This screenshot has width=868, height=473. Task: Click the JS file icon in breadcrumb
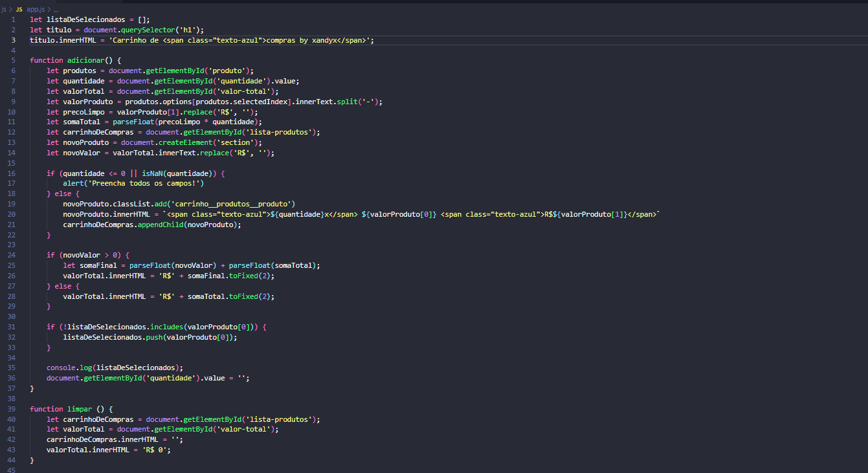pyautogui.click(x=19, y=10)
